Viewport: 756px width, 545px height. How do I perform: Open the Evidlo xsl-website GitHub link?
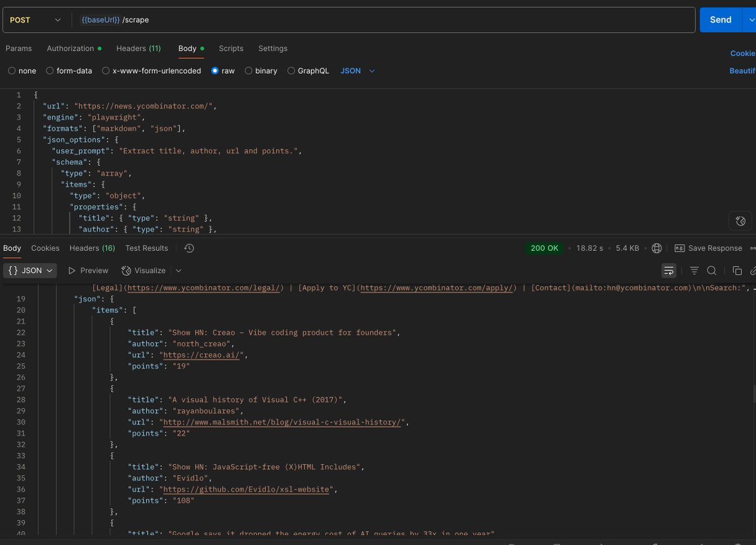tap(245, 490)
